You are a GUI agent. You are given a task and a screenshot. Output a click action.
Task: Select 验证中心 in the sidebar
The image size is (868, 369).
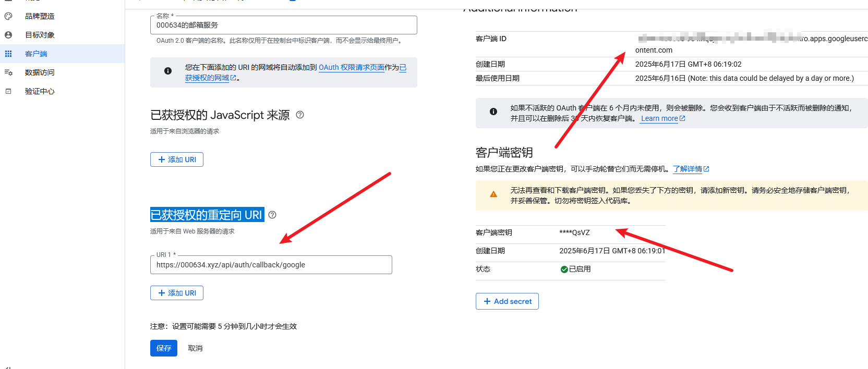pos(40,91)
